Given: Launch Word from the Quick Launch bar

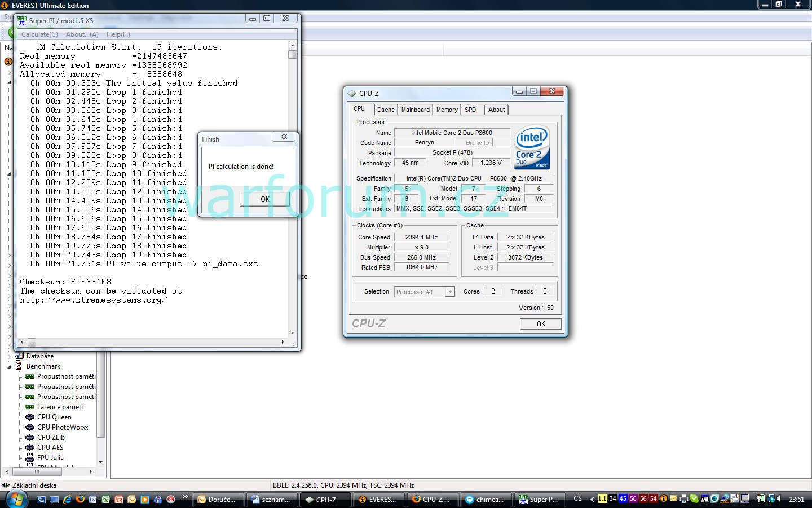Looking at the screenshot, I should point(93,500).
